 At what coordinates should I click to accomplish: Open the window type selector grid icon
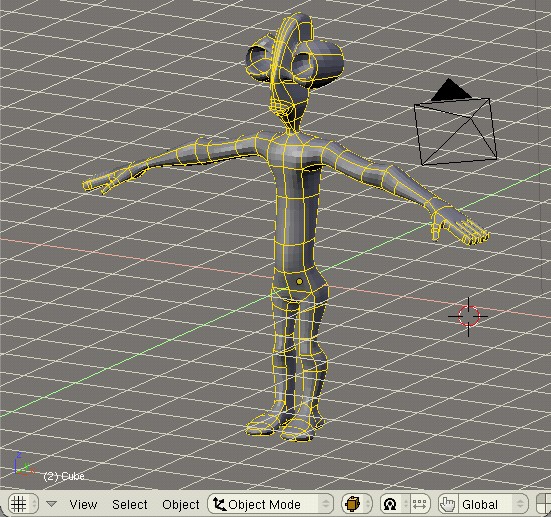click(23, 505)
